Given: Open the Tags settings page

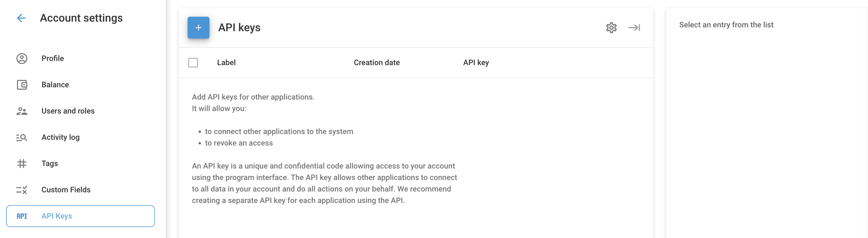Looking at the screenshot, I should click(x=50, y=164).
